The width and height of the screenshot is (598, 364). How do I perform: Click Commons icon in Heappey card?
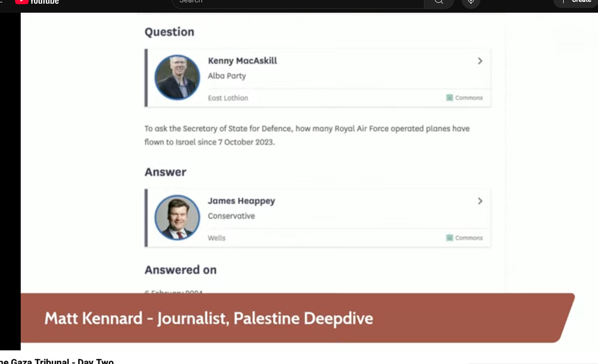[449, 238]
